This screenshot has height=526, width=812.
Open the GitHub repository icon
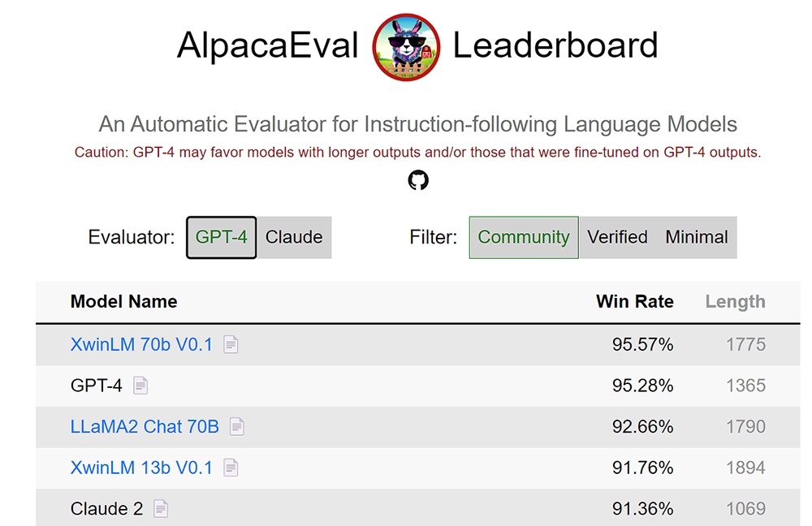point(417,180)
